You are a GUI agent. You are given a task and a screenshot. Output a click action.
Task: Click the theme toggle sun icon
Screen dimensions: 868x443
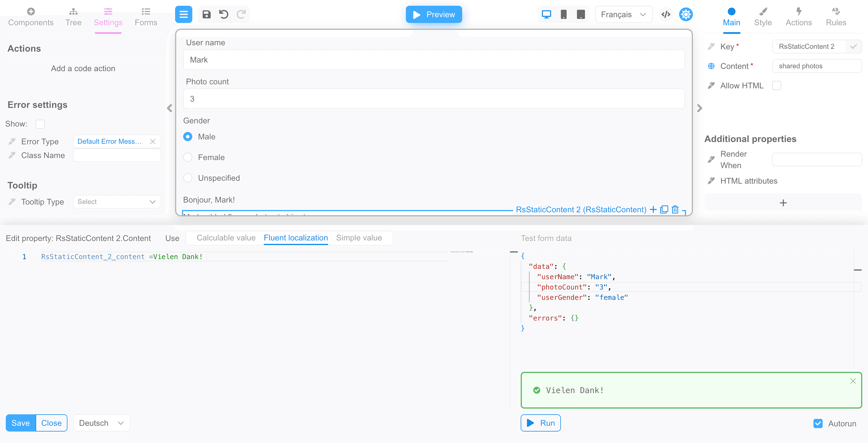click(686, 14)
